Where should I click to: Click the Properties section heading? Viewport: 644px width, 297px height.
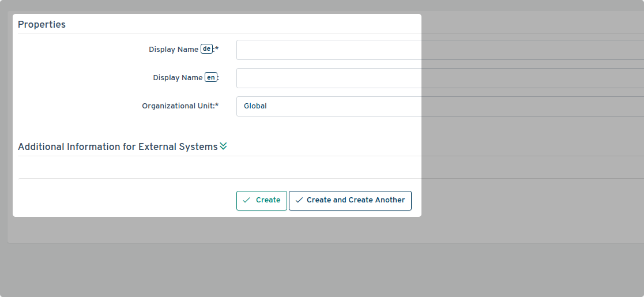pos(42,24)
